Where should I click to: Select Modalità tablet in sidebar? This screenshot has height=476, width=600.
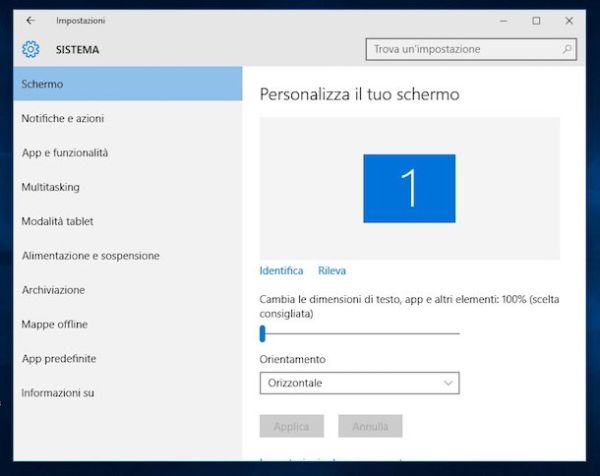point(58,221)
